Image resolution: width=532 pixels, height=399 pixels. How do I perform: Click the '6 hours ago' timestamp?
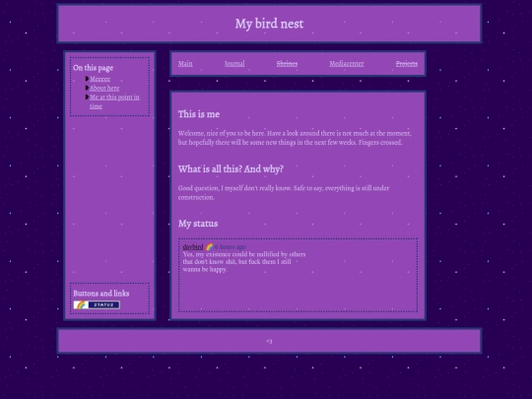click(x=231, y=247)
